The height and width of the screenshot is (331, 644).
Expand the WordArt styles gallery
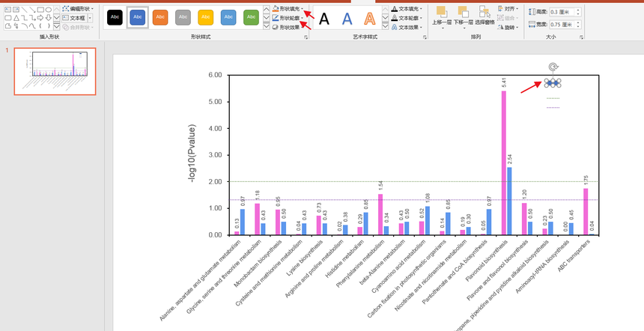(x=385, y=27)
